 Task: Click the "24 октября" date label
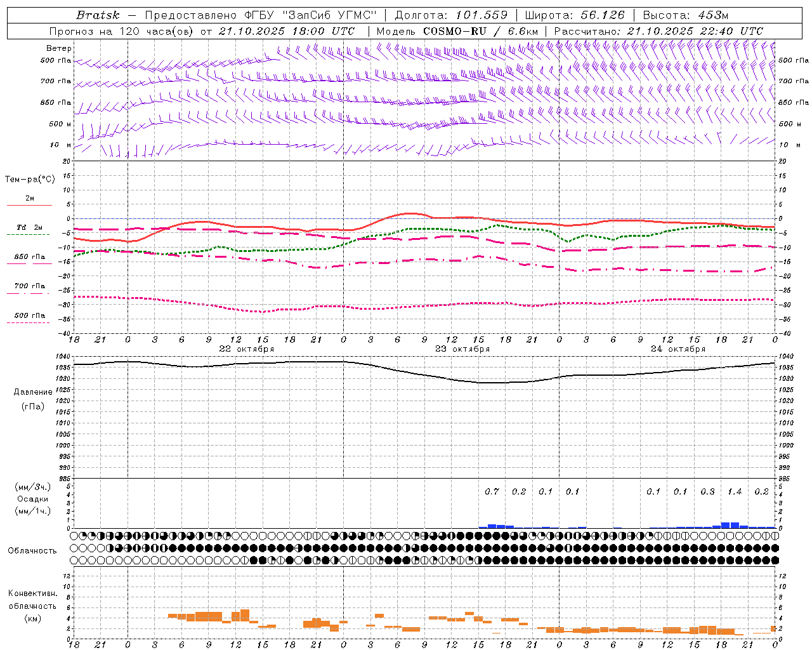click(x=678, y=349)
